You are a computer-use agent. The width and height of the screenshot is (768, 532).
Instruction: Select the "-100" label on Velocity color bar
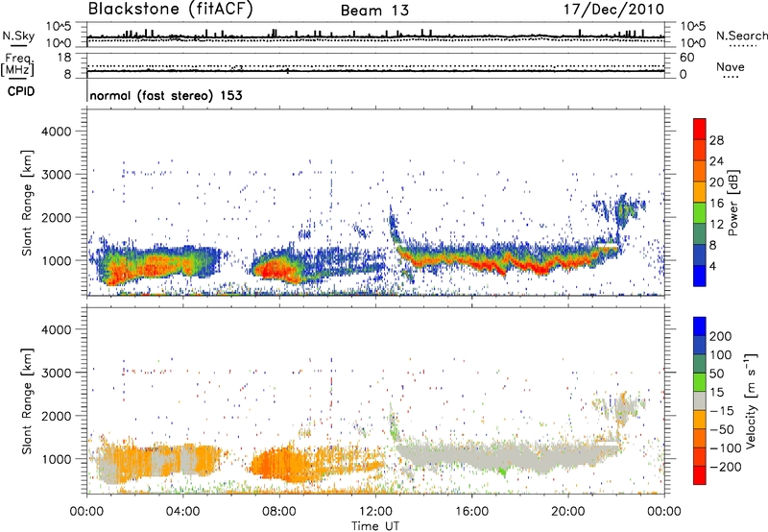tap(725, 448)
